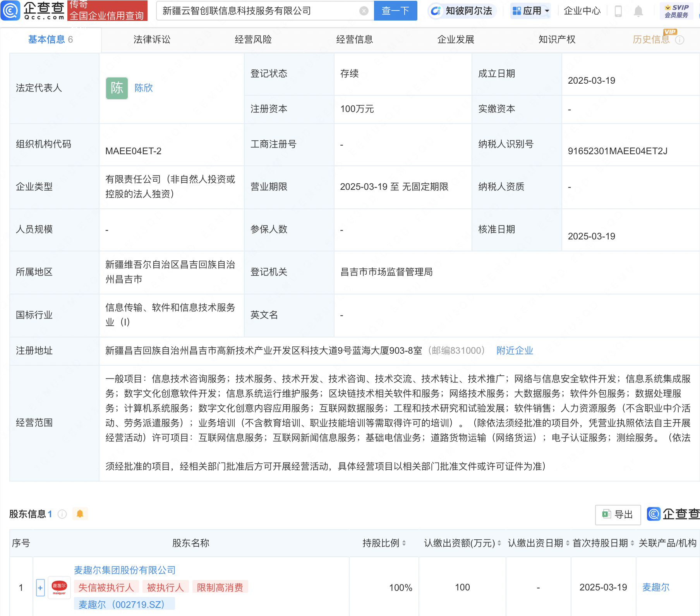Click 附近企业 nearby companies link
700x616 pixels.
(515, 351)
